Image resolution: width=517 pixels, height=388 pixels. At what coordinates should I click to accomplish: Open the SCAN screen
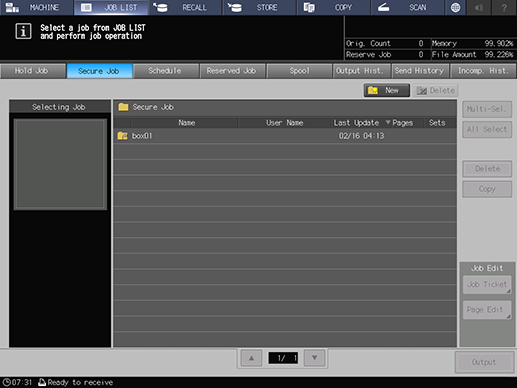pos(408,7)
